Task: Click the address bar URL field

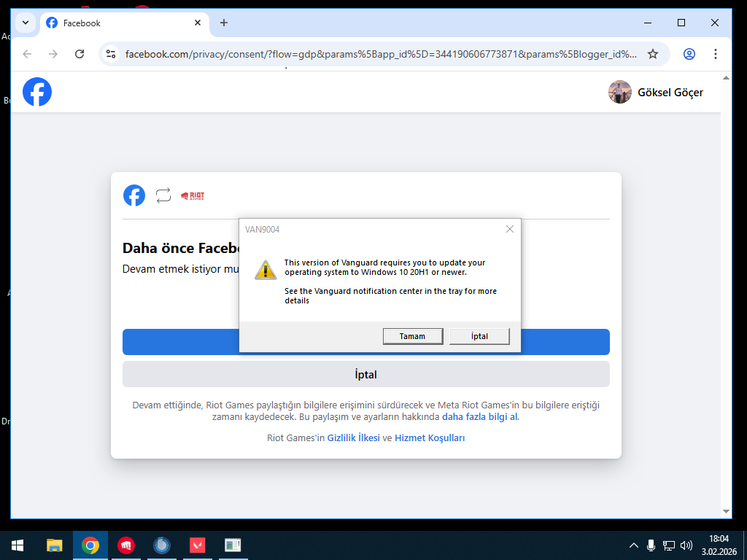Action: [x=381, y=54]
